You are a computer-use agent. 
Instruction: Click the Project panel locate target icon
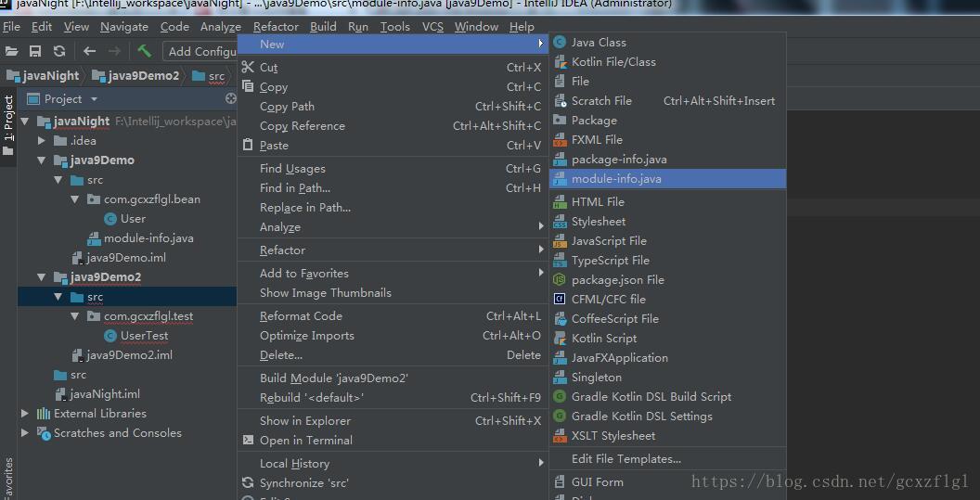231,98
